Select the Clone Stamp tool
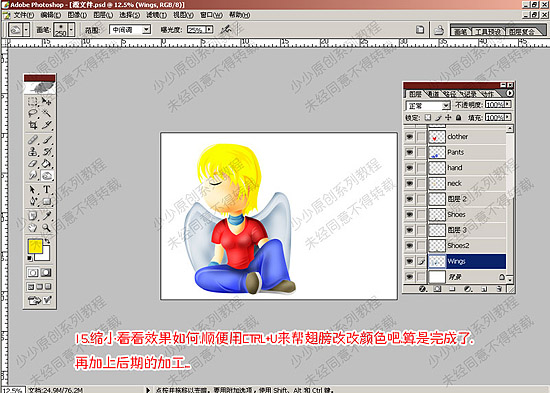550x393 pixels. 33,152
